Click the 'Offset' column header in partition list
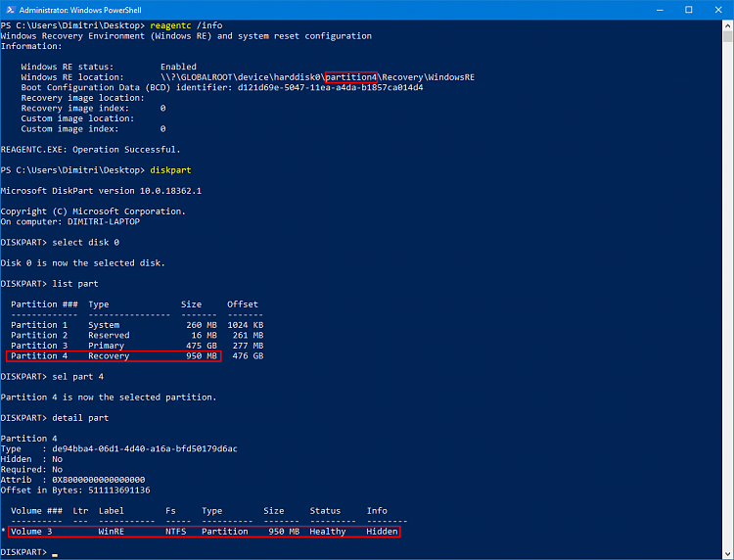Image resolution: width=734 pixels, height=560 pixels. tap(243, 303)
